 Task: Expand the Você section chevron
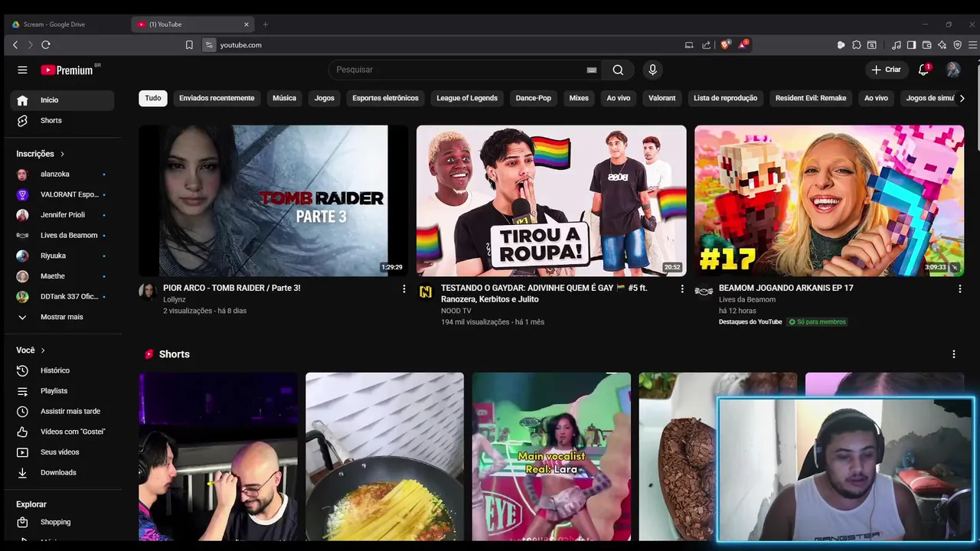tap(43, 350)
